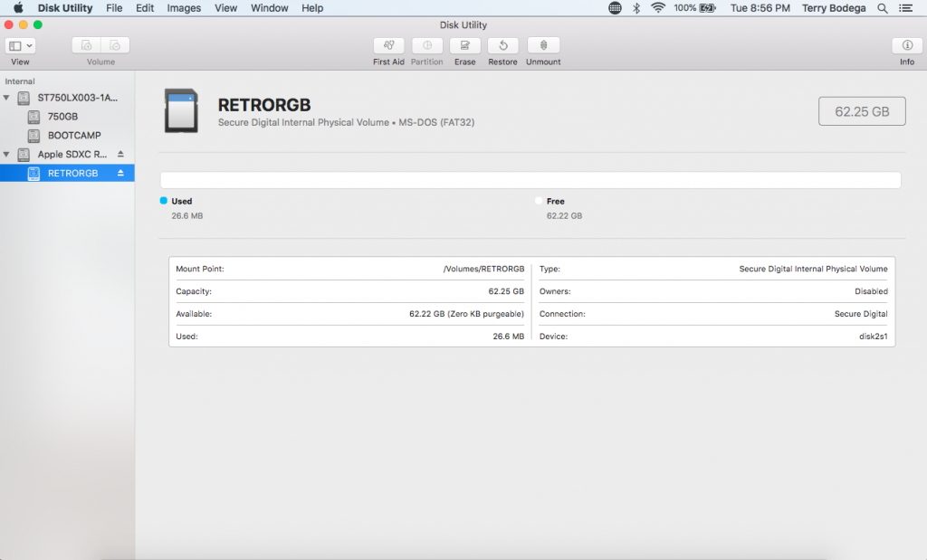The image size is (927, 560).
Task: Click the add volume icon
Action: point(87,45)
